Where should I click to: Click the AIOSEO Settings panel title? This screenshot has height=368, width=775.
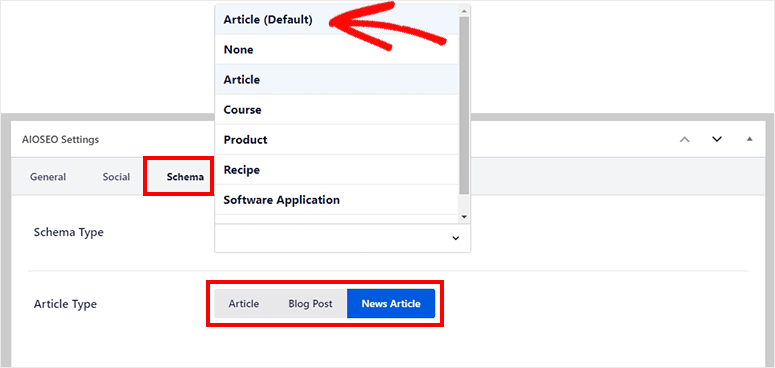pyautogui.click(x=61, y=139)
